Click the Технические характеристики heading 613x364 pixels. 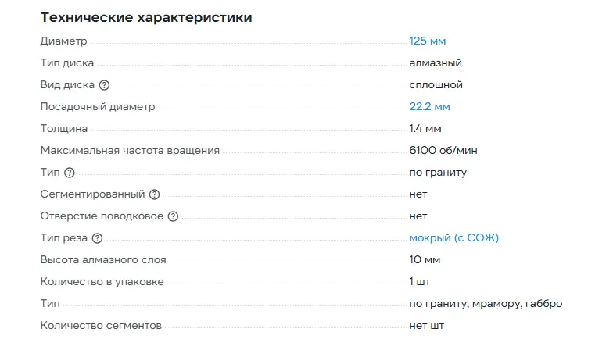[146, 17]
